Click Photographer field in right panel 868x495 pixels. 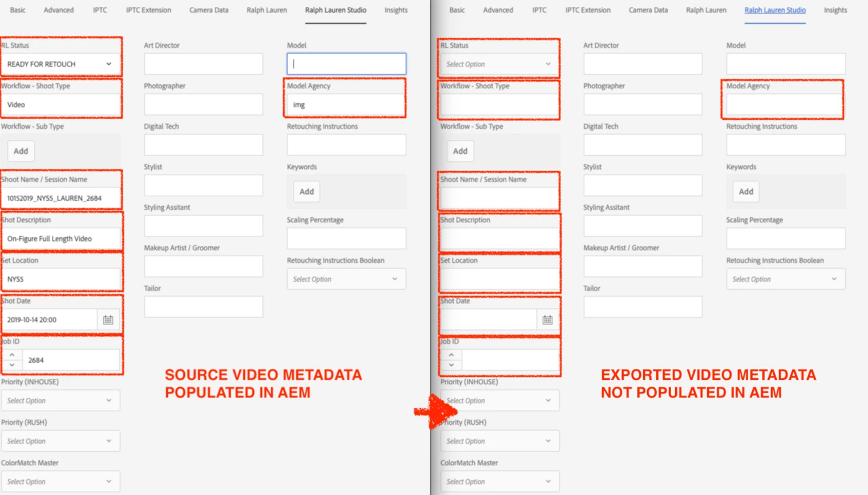(x=643, y=104)
